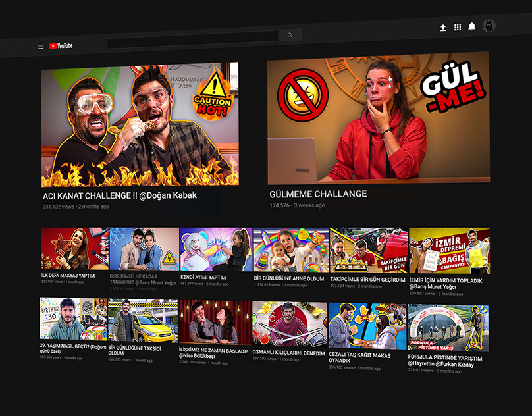Click the '3.246.389 views' metadata text
The image size is (532, 416).
point(192,363)
